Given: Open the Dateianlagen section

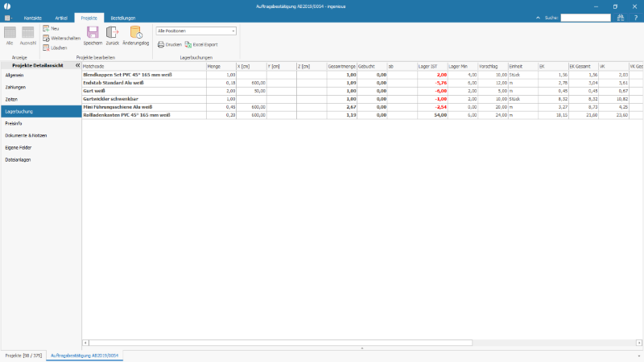Looking at the screenshot, I should pos(41,159).
